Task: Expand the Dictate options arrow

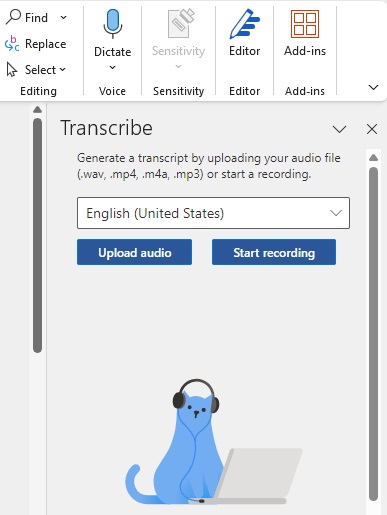Action: click(x=113, y=68)
